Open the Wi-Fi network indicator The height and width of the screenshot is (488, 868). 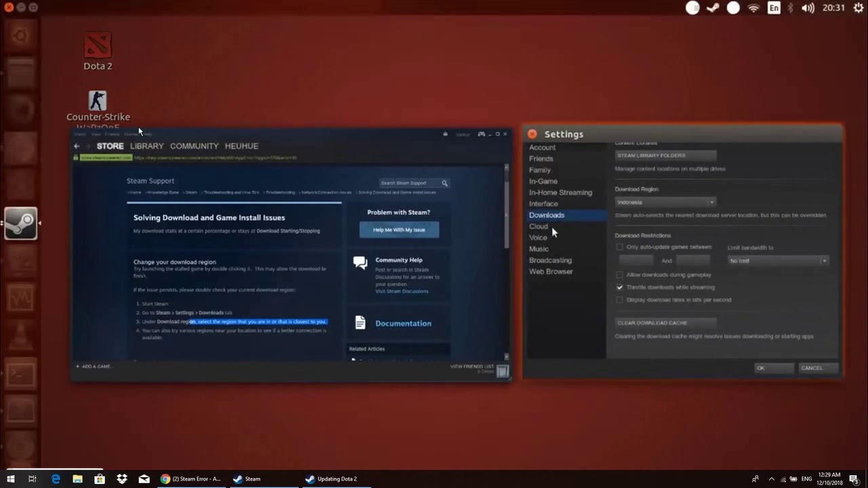(754, 8)
